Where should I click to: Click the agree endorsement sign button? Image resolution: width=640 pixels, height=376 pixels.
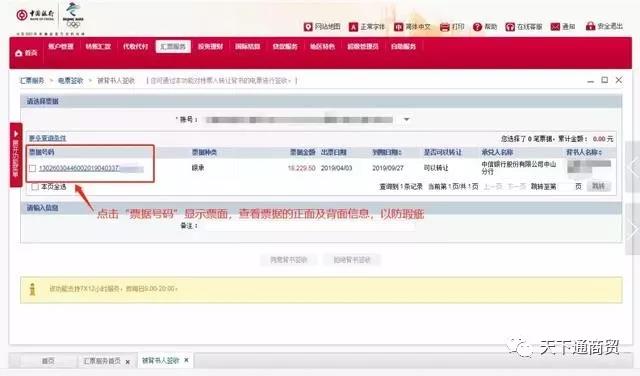tap(289, 260)
